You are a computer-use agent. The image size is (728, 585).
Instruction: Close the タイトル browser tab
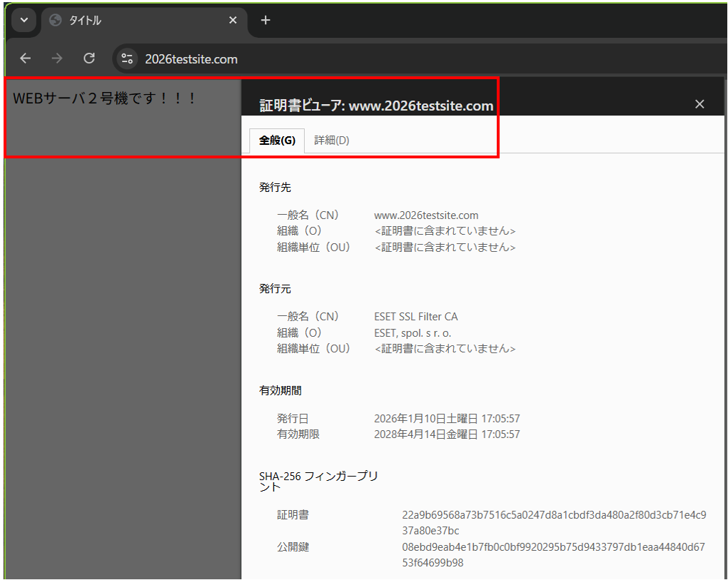[233, 21]
